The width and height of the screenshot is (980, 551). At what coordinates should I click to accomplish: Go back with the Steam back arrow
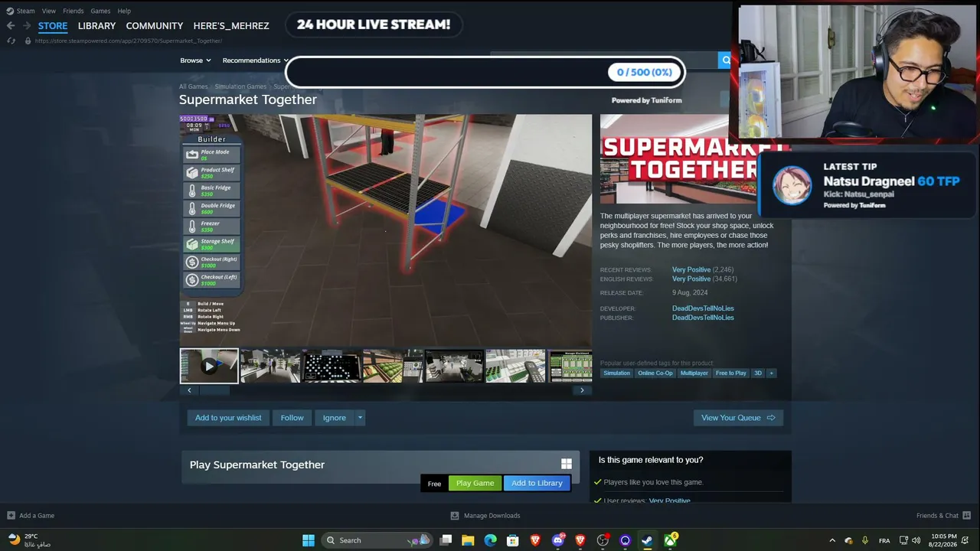pos(11,25)
